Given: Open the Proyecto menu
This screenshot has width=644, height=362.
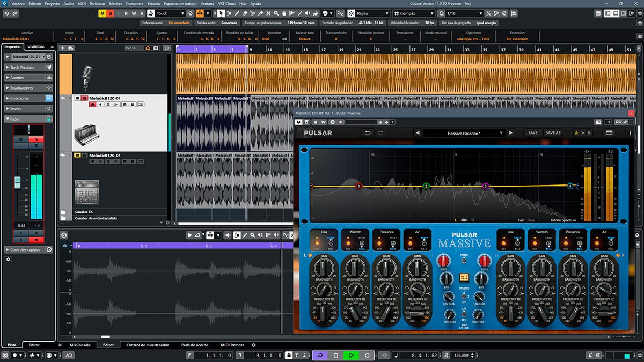Looking at the screenshot, I should pyautogui.click(x=52, y=3).
